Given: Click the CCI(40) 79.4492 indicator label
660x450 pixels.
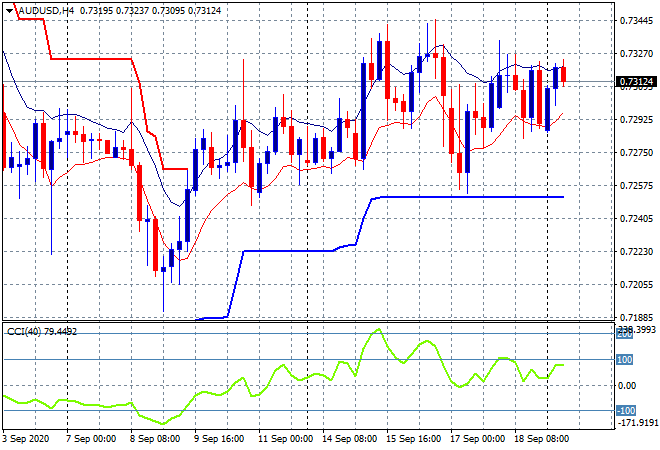Looking at the screenshot, I should tap(42, 332).
